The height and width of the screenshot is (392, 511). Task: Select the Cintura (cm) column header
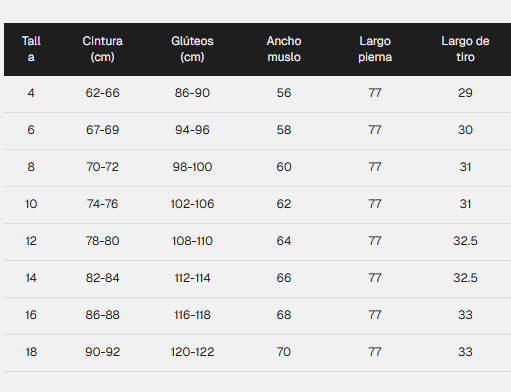102,49
